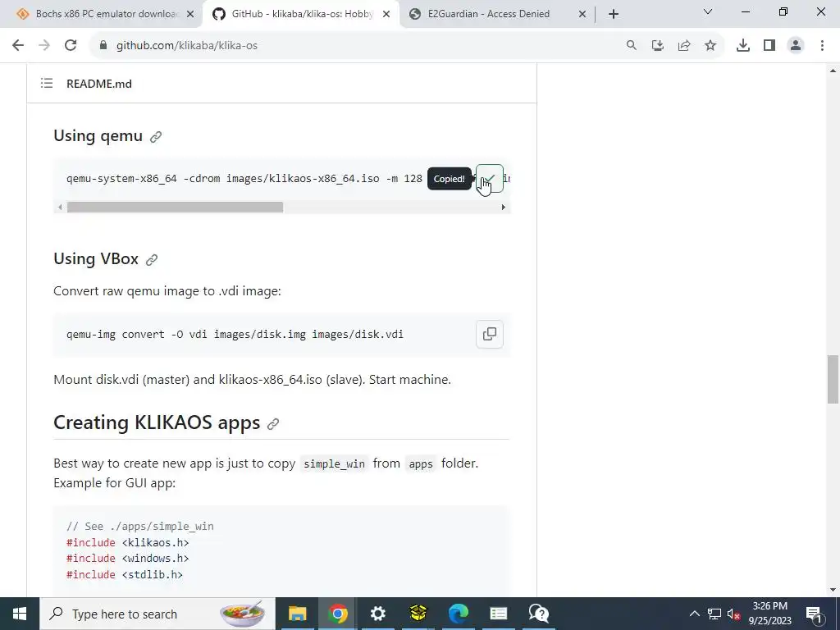Share this page via the share icon
This screenshot has height=630, width=840.
point(684,46)
